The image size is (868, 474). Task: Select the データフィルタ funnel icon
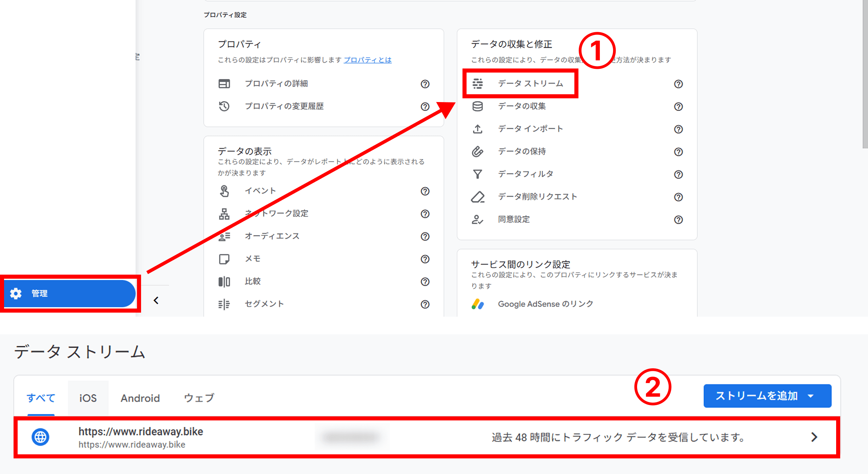tap(477, 174)
